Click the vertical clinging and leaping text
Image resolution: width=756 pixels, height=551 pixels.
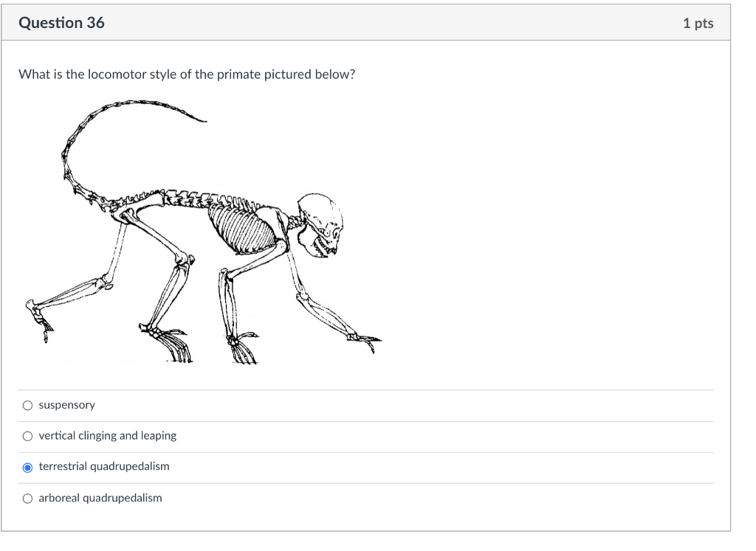(x=107, y=435)
